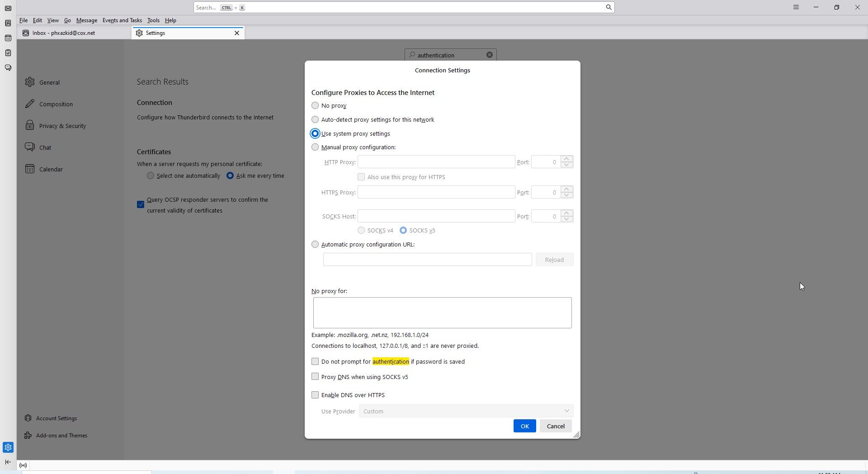Open the Tasks space icon

tap(8, 53)
